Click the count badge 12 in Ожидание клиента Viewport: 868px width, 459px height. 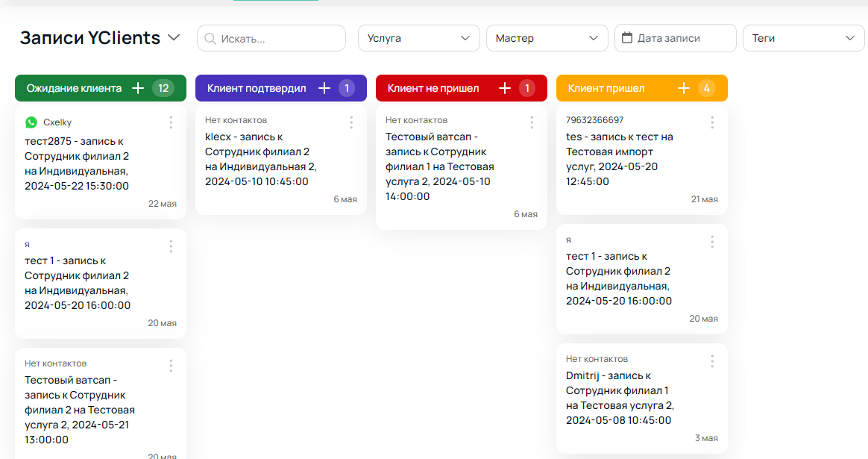pyautogui.click(x=163, y=88)
